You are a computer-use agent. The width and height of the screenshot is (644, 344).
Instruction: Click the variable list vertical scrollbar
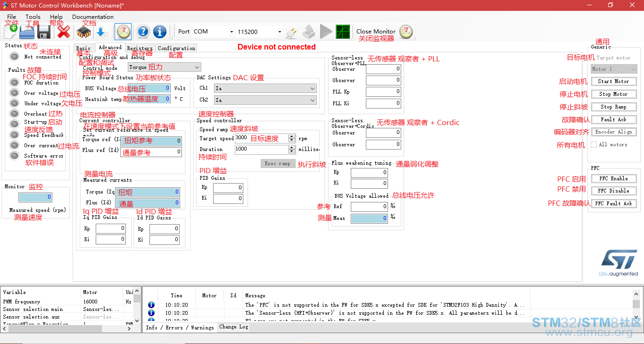(x=137, y=305)
